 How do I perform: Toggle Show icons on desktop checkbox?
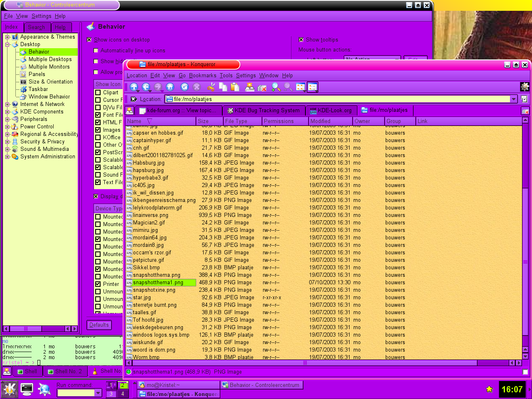click(x=89, y=40)
